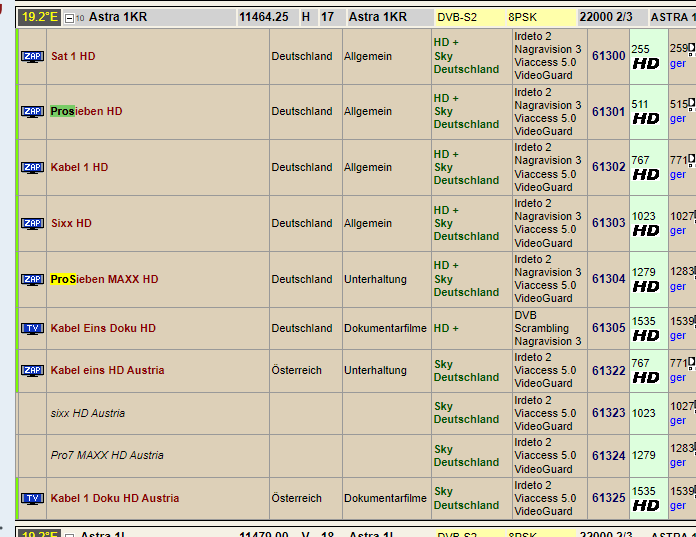
Task: Click SID 61323
Action: pyautogui.click(x=609, y=413)
